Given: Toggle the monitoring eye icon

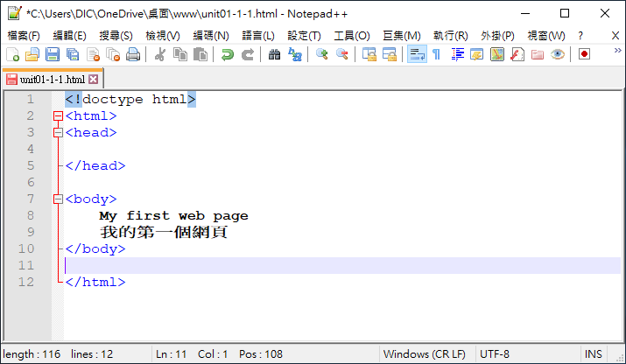Looking at the screenshot, I should 557,54.
